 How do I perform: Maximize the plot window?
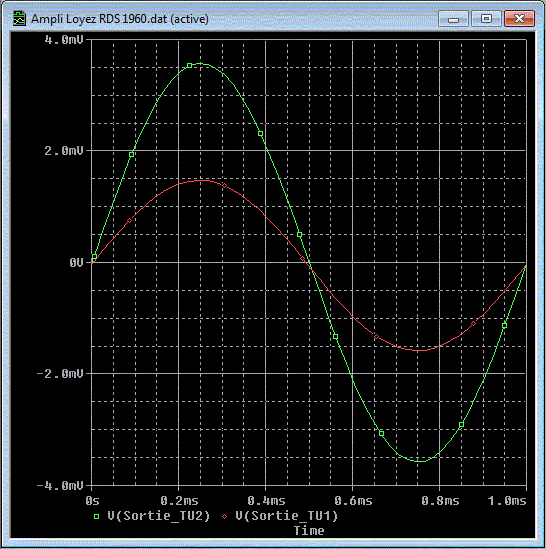486,19
